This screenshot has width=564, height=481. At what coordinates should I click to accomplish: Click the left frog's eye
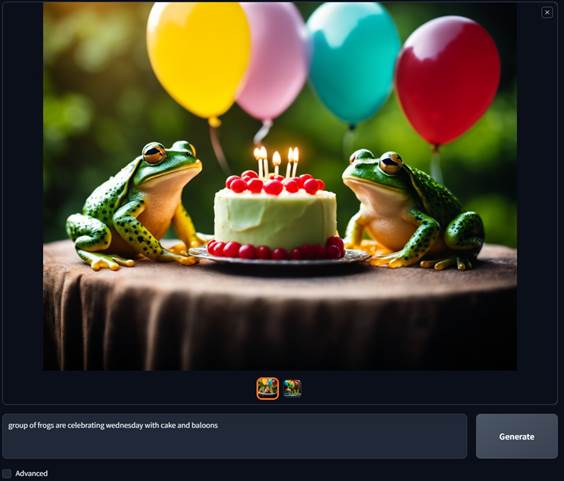[x=154, y=154]
